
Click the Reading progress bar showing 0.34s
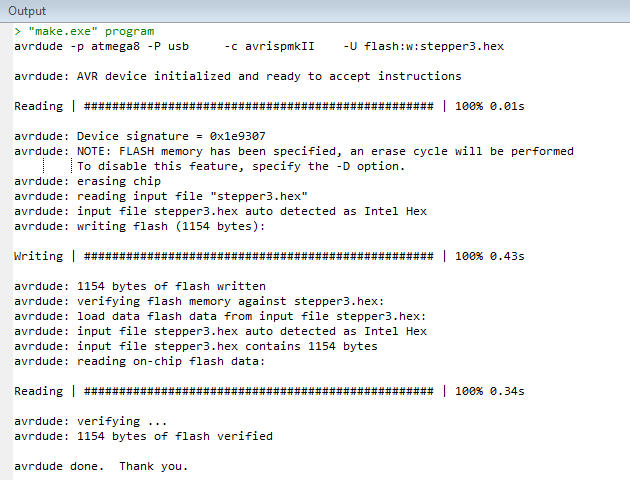[269, 391]
